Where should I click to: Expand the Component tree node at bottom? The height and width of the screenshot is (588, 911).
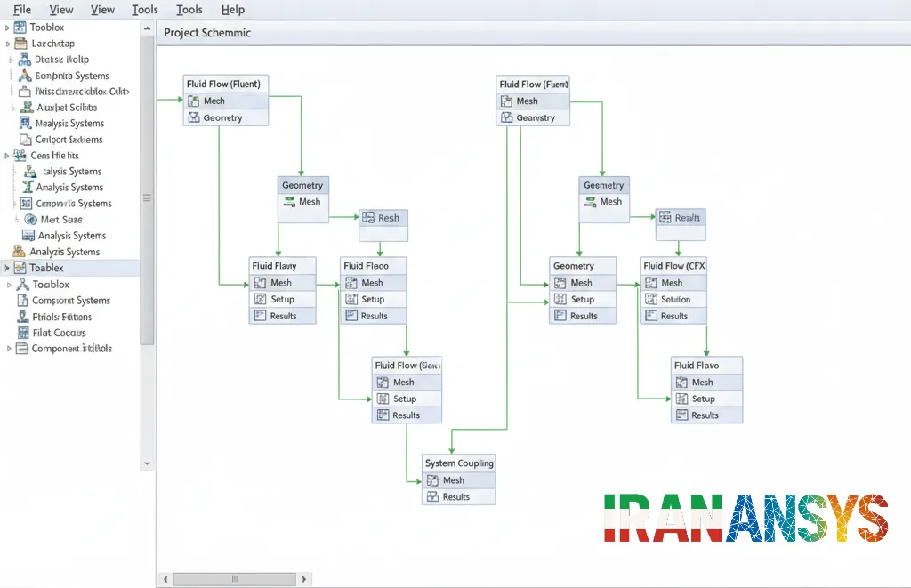(9, 349)
